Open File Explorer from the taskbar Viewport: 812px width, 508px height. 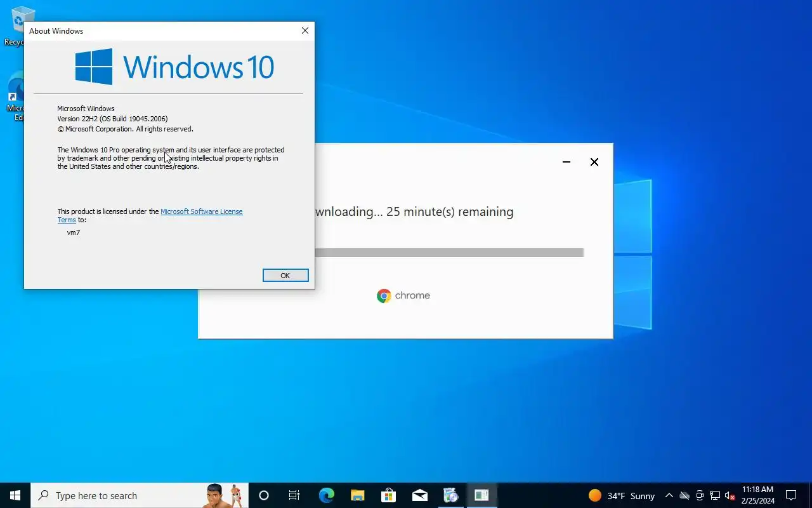click(358, 495)
